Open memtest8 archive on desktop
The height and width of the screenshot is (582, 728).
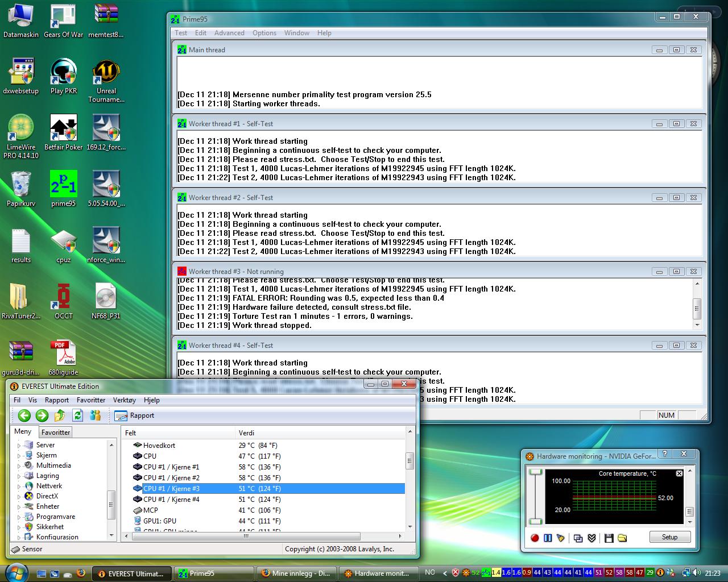pos(106,22)
